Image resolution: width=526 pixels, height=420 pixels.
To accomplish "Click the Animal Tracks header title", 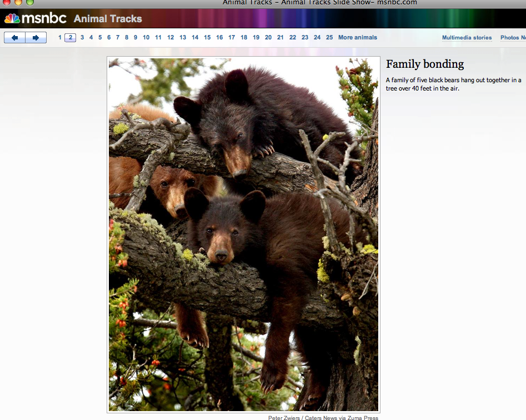I will 108,19.
